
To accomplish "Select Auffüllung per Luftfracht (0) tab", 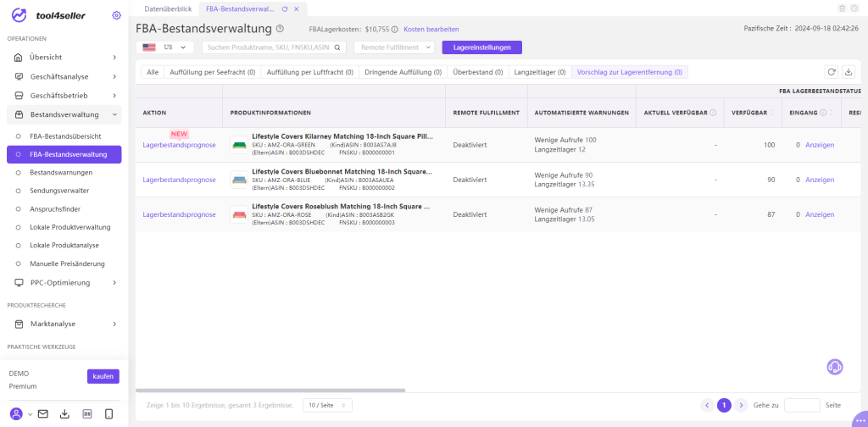I will coord(310,72).
